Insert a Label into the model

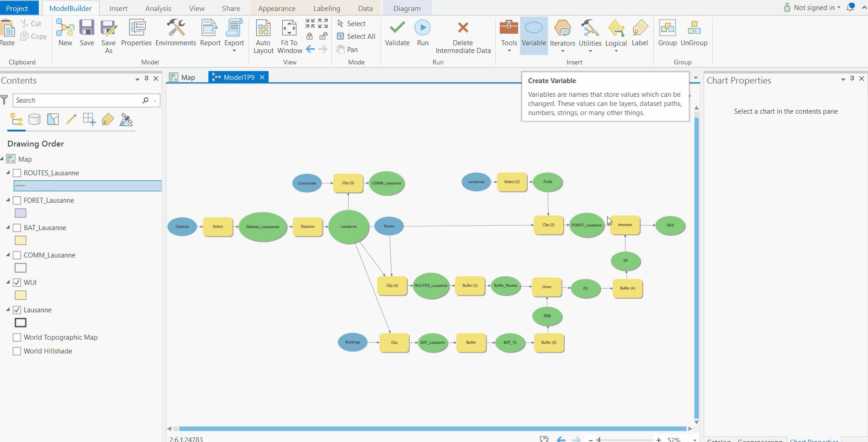tap(640, 33)
